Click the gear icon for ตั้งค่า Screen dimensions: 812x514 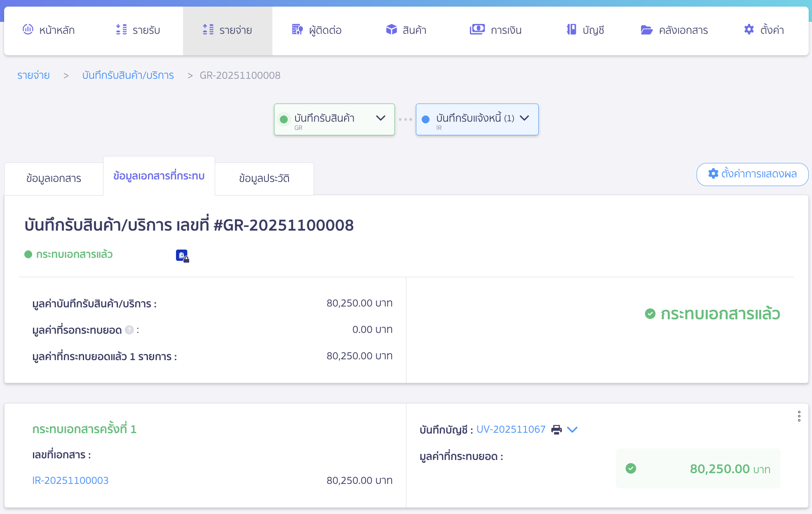pos(749,29)
